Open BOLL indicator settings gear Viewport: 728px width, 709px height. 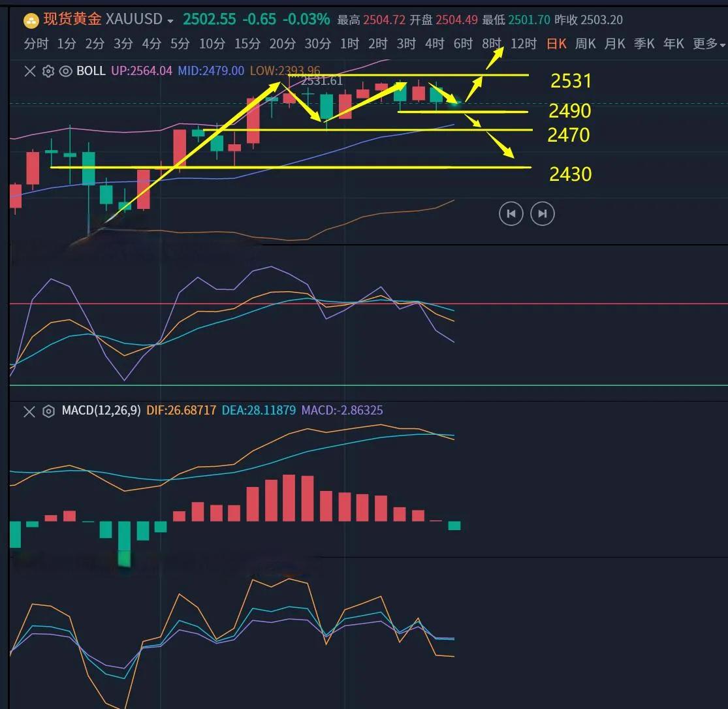(48, 71)
